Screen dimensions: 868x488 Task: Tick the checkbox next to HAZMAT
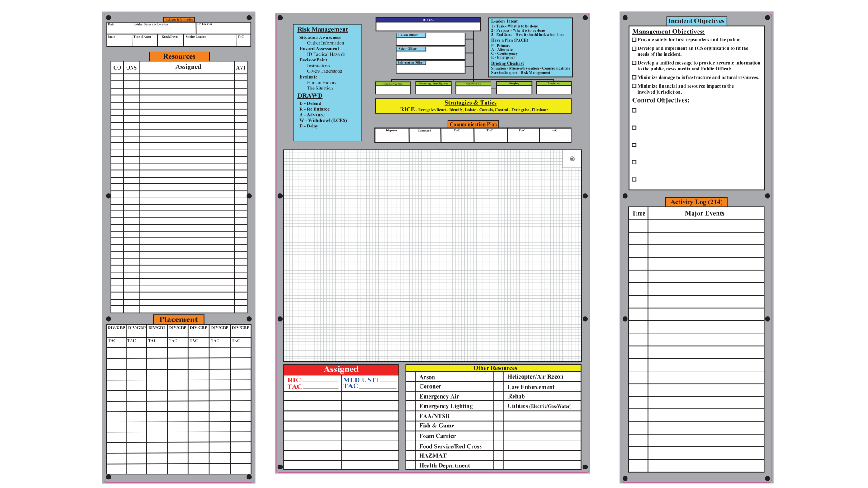coord(410,456)
